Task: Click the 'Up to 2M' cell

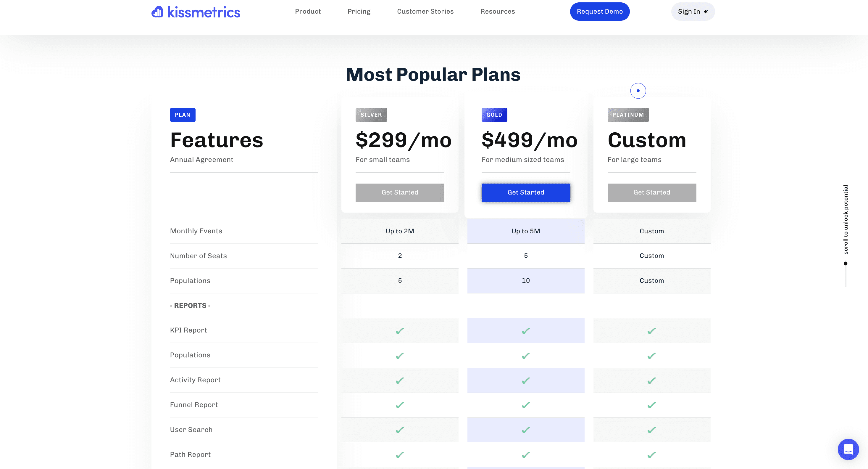Action: pos(400,231)
